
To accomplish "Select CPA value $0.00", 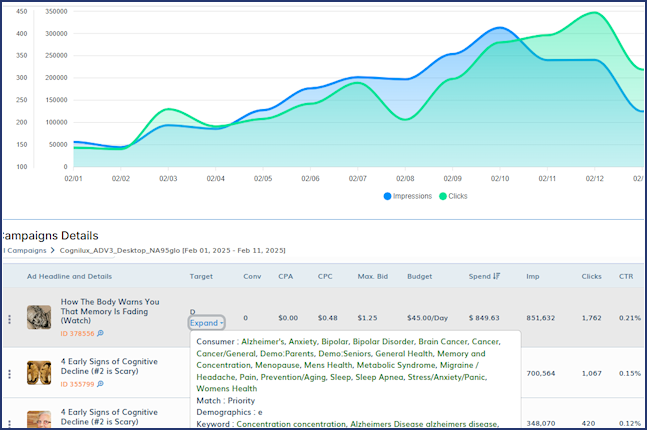I will click(288, 318).
